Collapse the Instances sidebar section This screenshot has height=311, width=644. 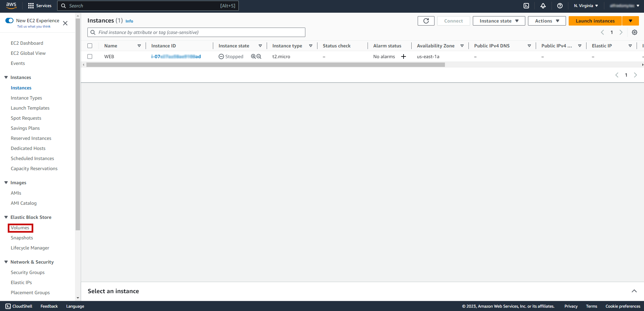6,77
